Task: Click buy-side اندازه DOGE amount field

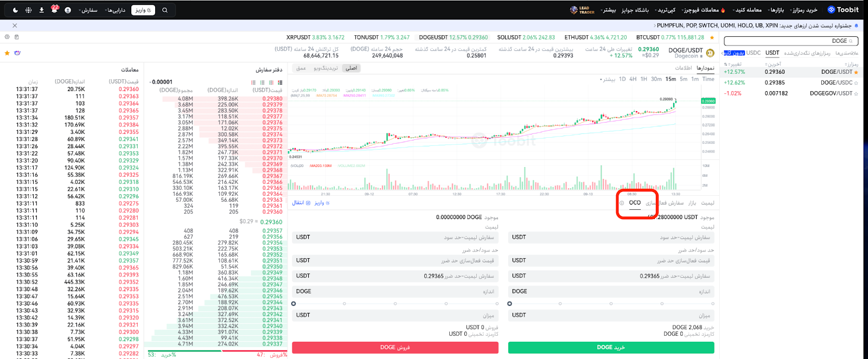Action: [x=611, y=291]
